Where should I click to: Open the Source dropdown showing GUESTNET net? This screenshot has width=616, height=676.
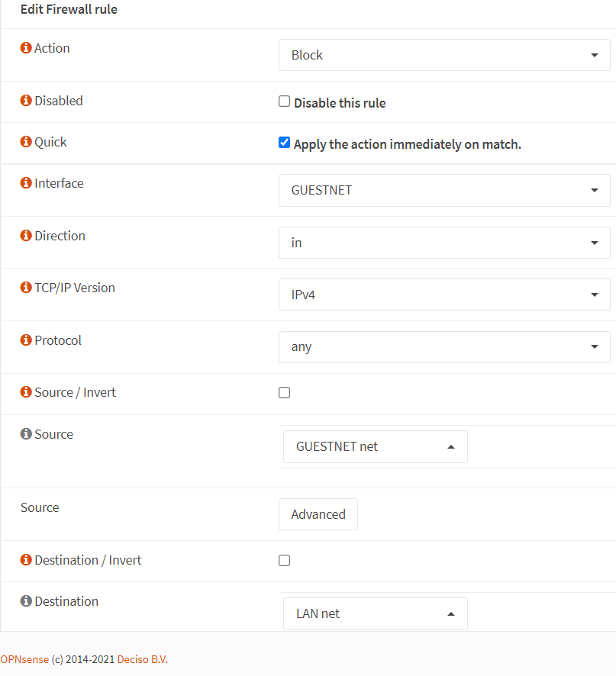pos(375,446)
